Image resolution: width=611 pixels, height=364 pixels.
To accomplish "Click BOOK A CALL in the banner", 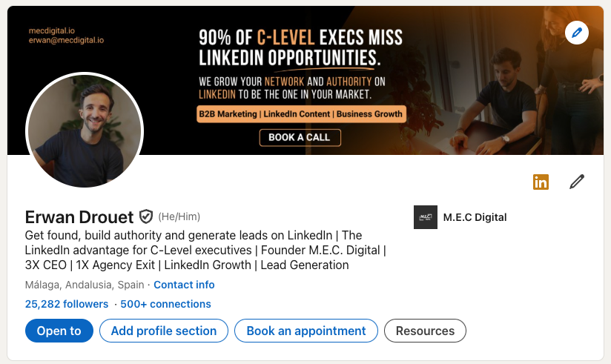I will (300, 137).
